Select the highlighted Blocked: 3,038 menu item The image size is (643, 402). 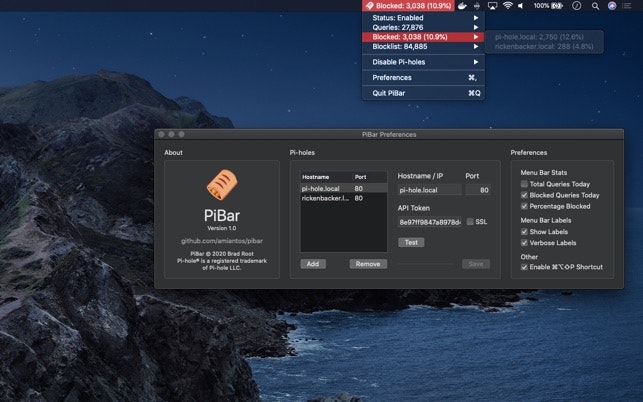tap(423, 37)
